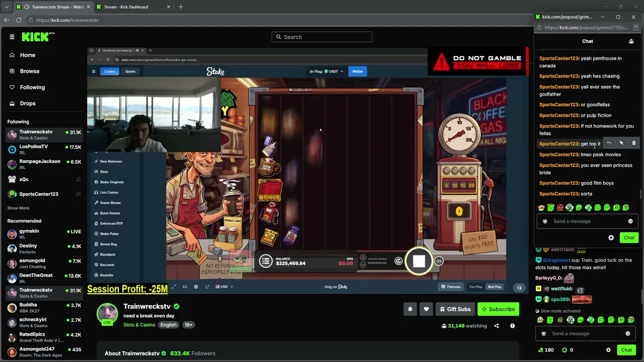The image size is (644, 362).
Task: Switch Stake game to Real Play
Action: pos(495,287)
